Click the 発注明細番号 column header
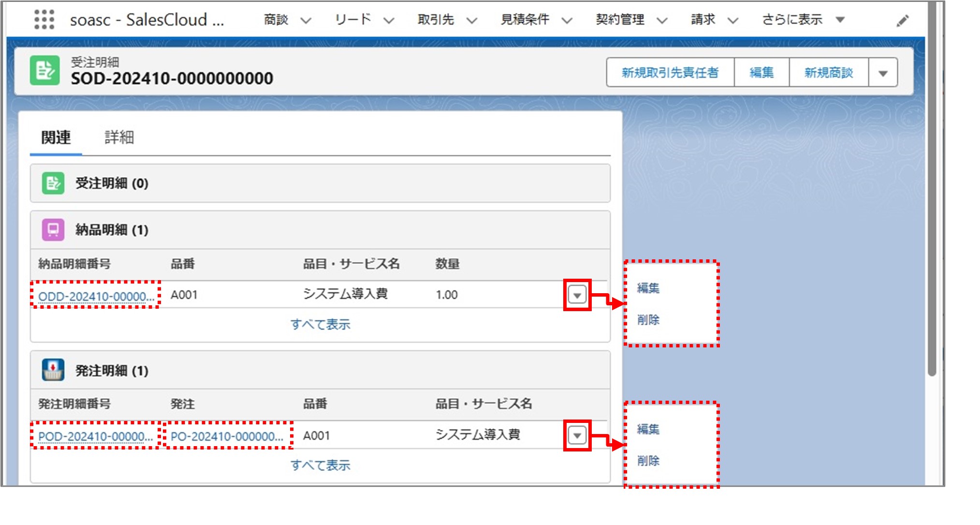 74,404
